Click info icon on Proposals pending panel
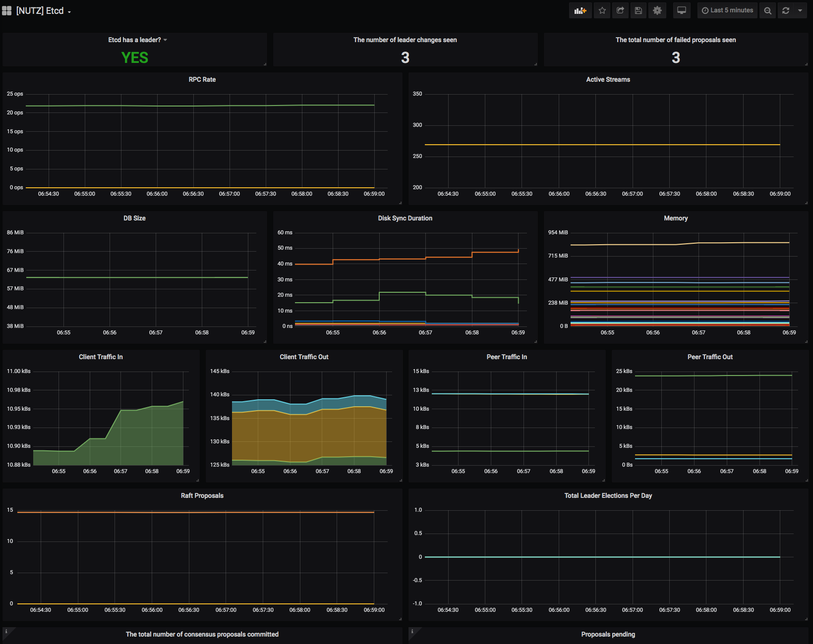Screen dimensions: 813x644 tap(412, 632)
